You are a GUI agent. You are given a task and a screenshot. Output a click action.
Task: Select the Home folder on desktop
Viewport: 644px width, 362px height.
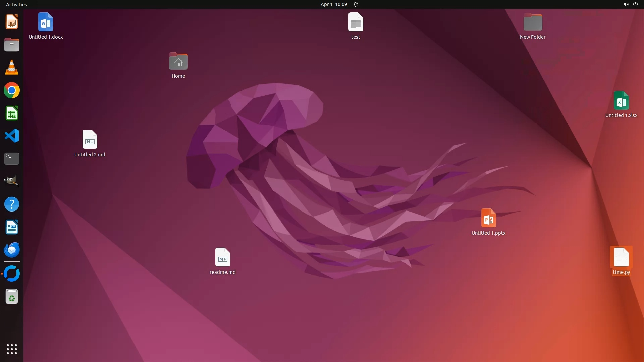[178, 62]
